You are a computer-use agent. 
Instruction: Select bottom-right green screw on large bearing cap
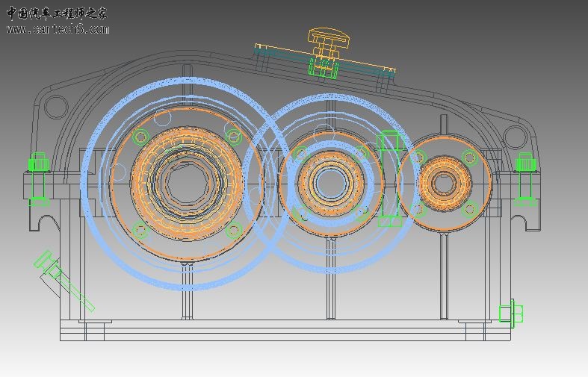tap(234, 230)
